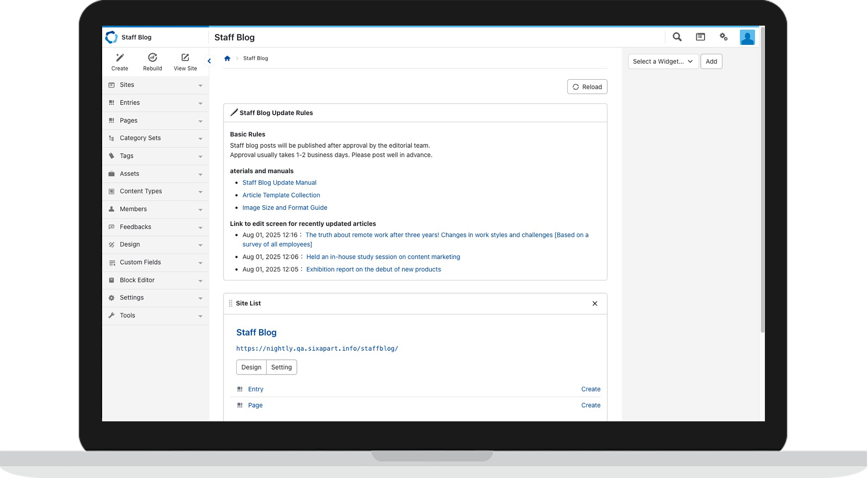Click the Add widget button
The height and width of the screenshot is (478, 868).
point(711,62)
